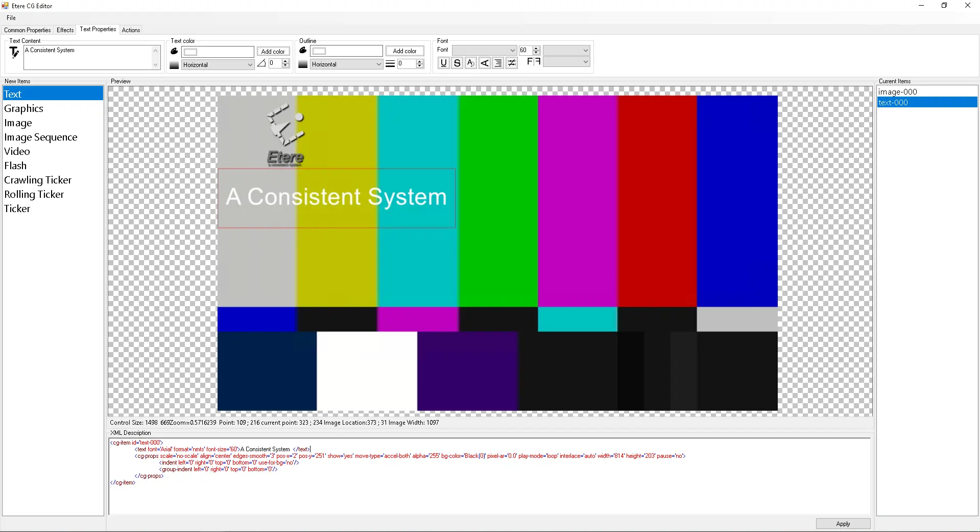This screenshot has height=532, width=980.
Task: Toggle underline text formatting
Action: (x=443, y=63)
